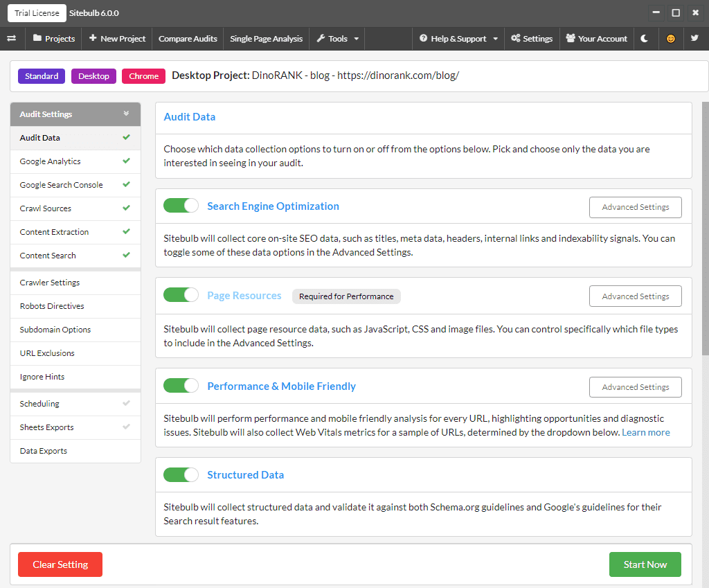The height and width of the screenshot is (588, 709).
Task: Open the dark mode moon icon
Action: pyautogui.click(x=645, y=39)
